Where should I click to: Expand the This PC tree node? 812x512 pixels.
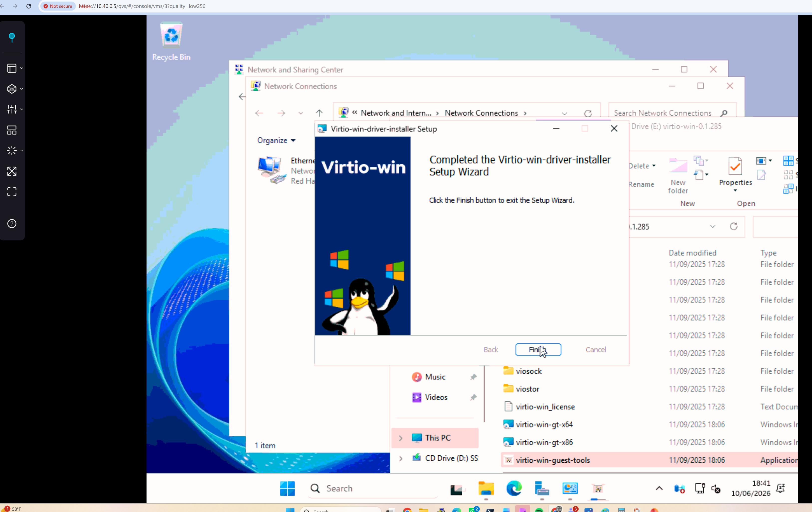coord(401,438)
